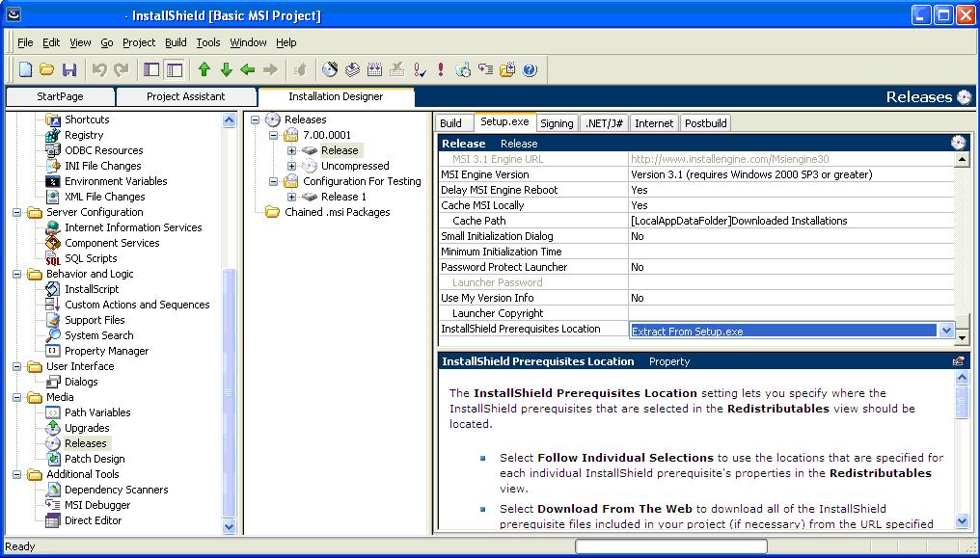
Task: Click the red exclamation mark toolbar icon
Action: (441, 69)
